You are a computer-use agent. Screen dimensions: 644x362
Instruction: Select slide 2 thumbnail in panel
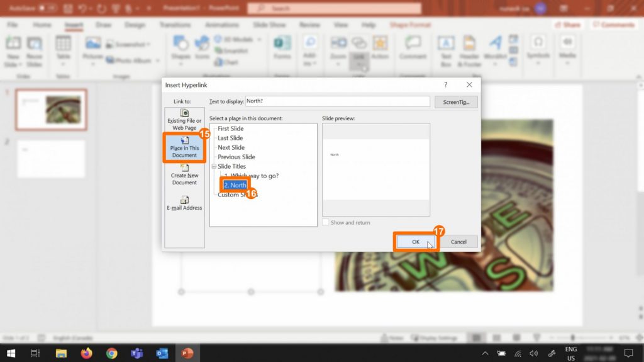(x=51, y=157)
